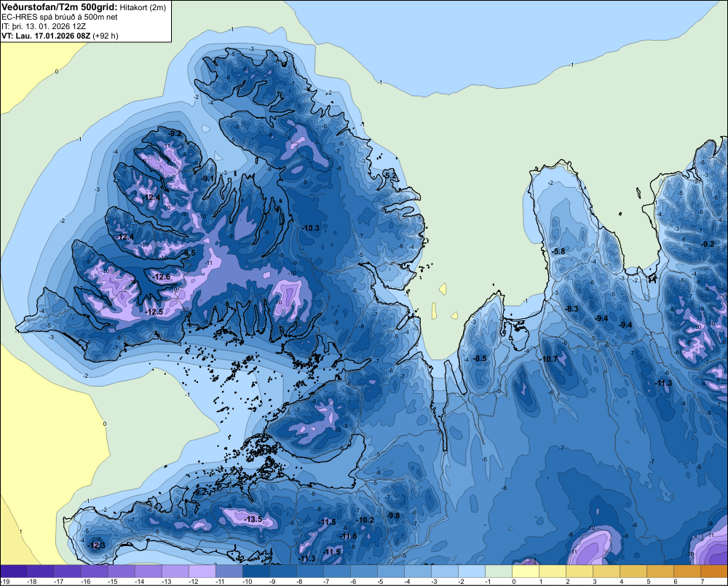Click the 'EC-HRES spá brúuð á 500m net' line
This screenshot has height=586, width=728.
60,17
